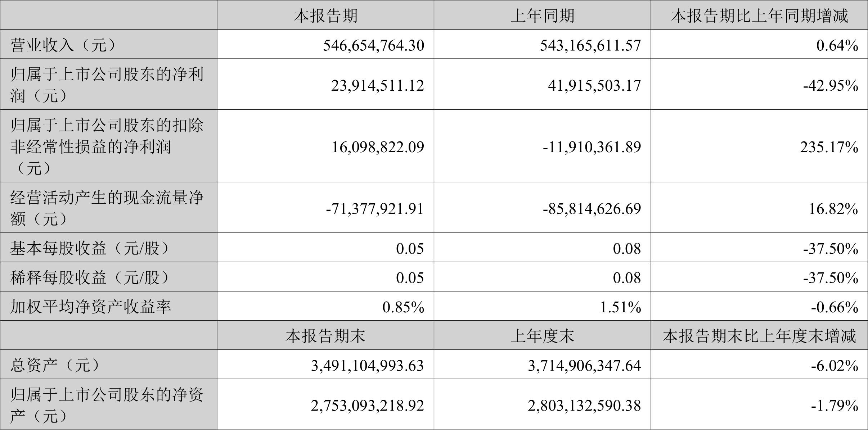Click the 本报告期末 header cell
Image resolution: width=868 pixels, height=430 pixels.
coord(325,336)
